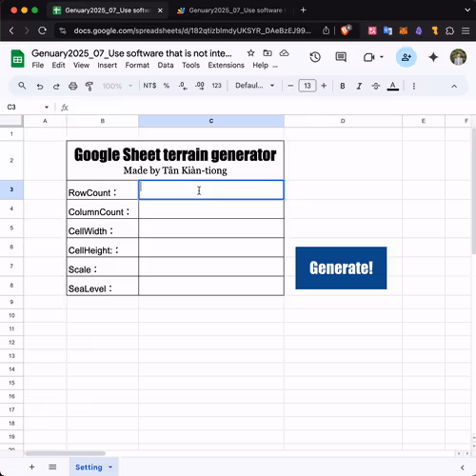Star this spreadsheet document
This screenshot has width=476, height=476.
click(x=250, y=53)
